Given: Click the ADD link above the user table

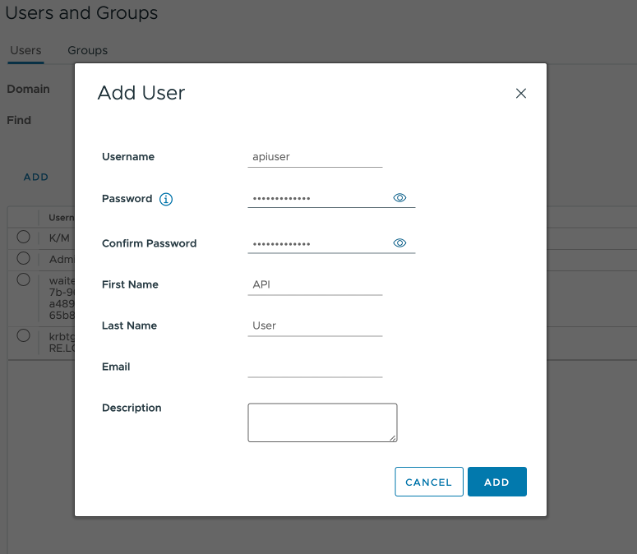Looking at the screenshot, I should (x=36, y=177).
